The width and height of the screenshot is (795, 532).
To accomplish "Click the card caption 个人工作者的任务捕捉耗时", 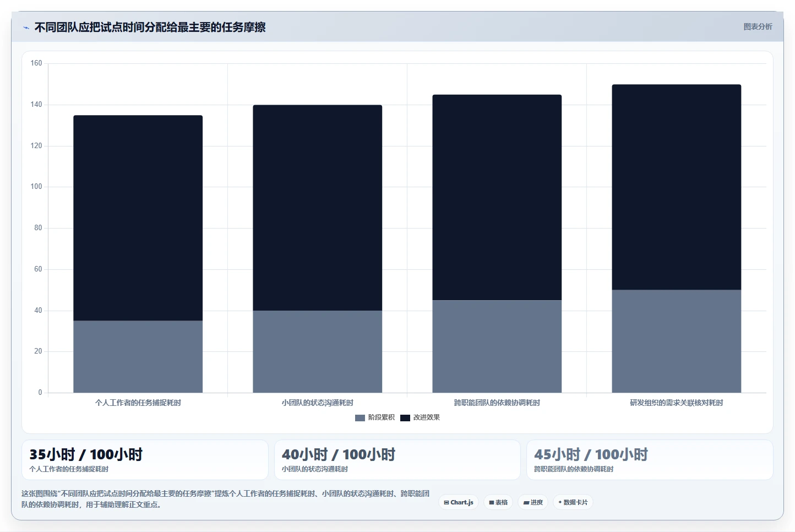I will coord(69,469).
